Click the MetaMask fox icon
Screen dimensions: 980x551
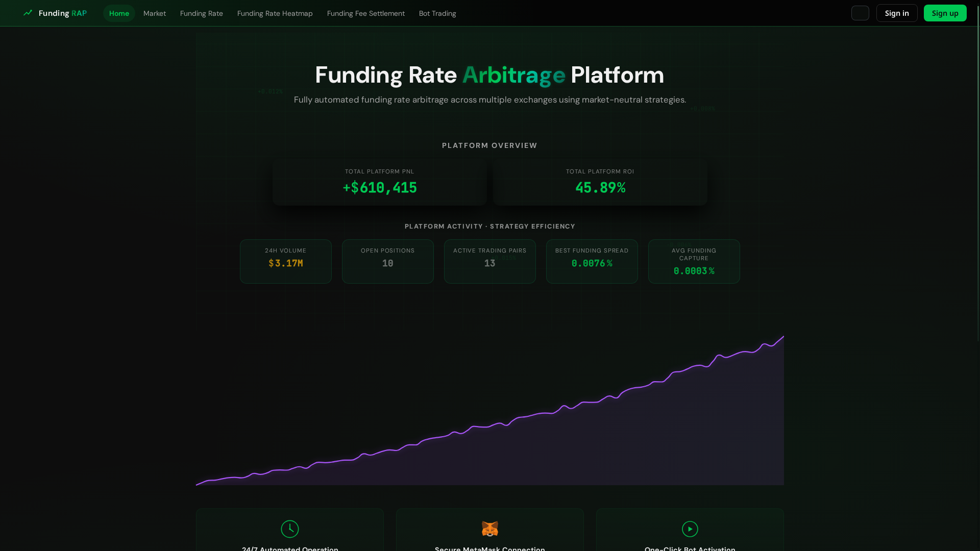[489, 529]
